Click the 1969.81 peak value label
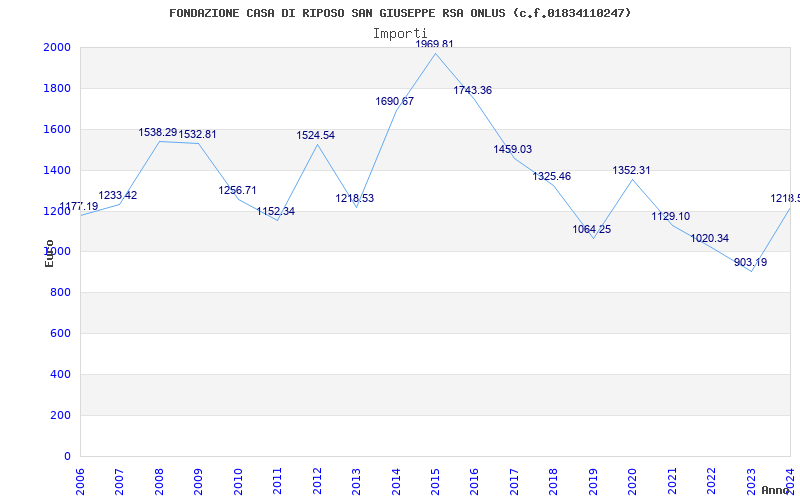Screen dimensions: 800x500 [435, 44]
